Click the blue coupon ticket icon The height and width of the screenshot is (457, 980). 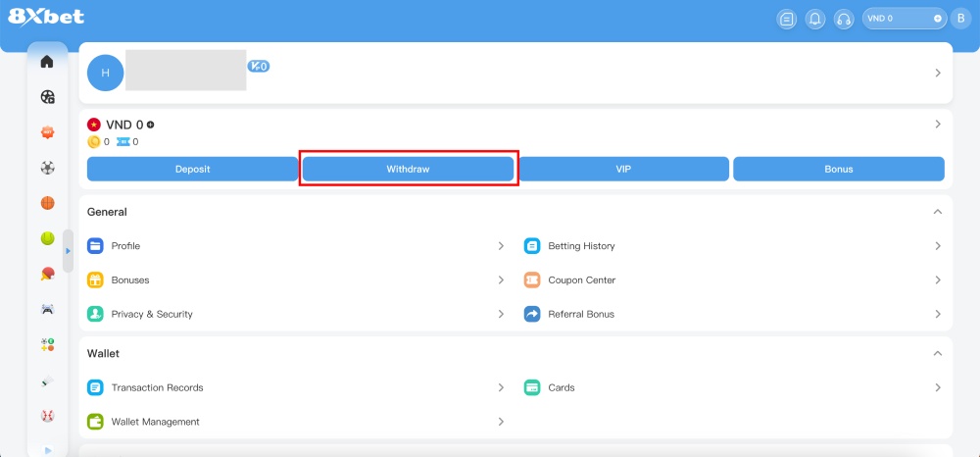pyautogui.click(x=123, y=142)
